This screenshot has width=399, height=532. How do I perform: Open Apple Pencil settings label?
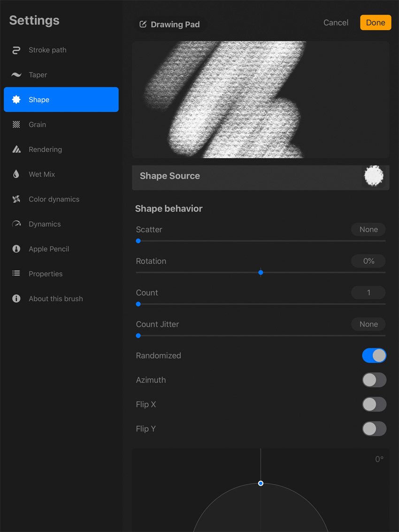(49, 249)
